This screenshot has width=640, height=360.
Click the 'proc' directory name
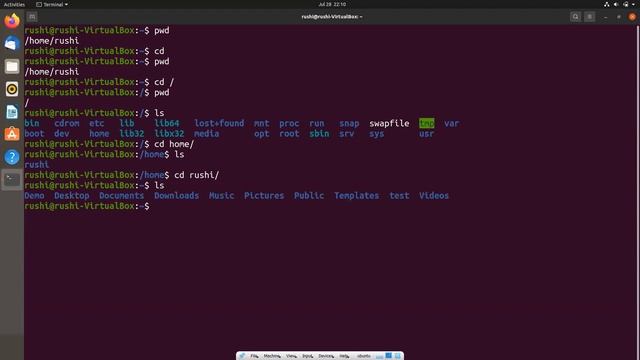289,123
